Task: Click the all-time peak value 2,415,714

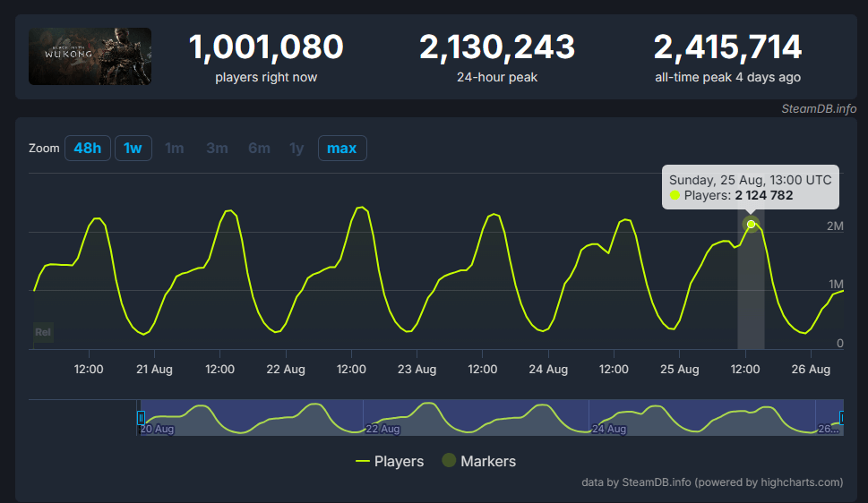Action: (727, 47)
